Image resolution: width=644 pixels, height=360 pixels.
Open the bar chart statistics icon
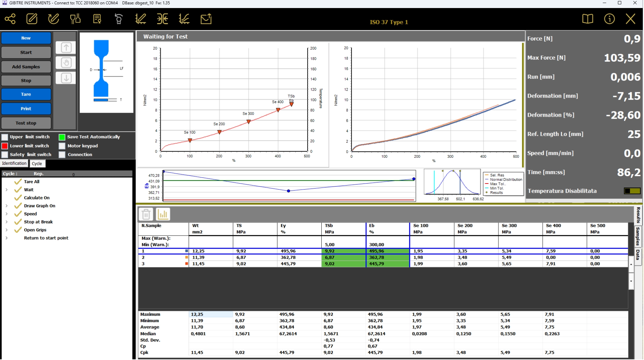pos(163,214)
